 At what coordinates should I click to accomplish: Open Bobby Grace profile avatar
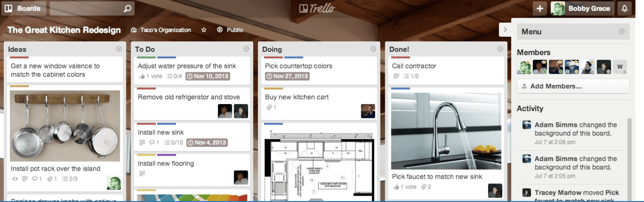click(x=558, y=9)
